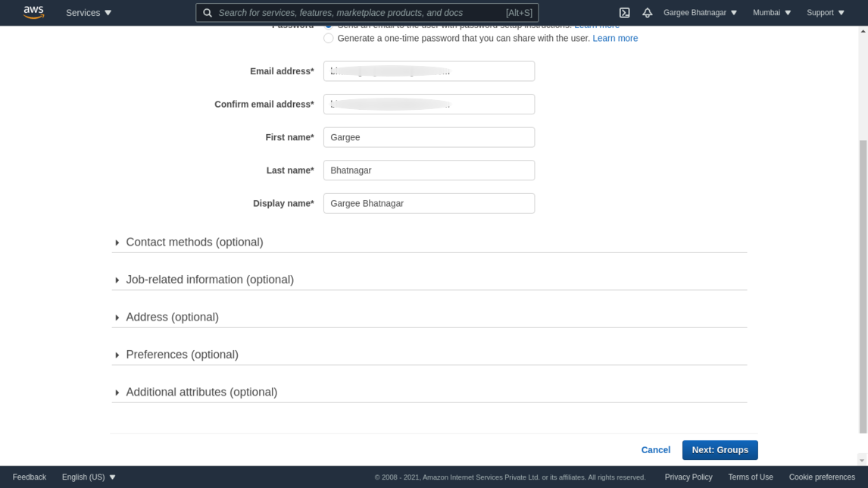Open AWS CloudShell terminal icon
Viewport: 868px width, 488px height.
tap(624, 13)
